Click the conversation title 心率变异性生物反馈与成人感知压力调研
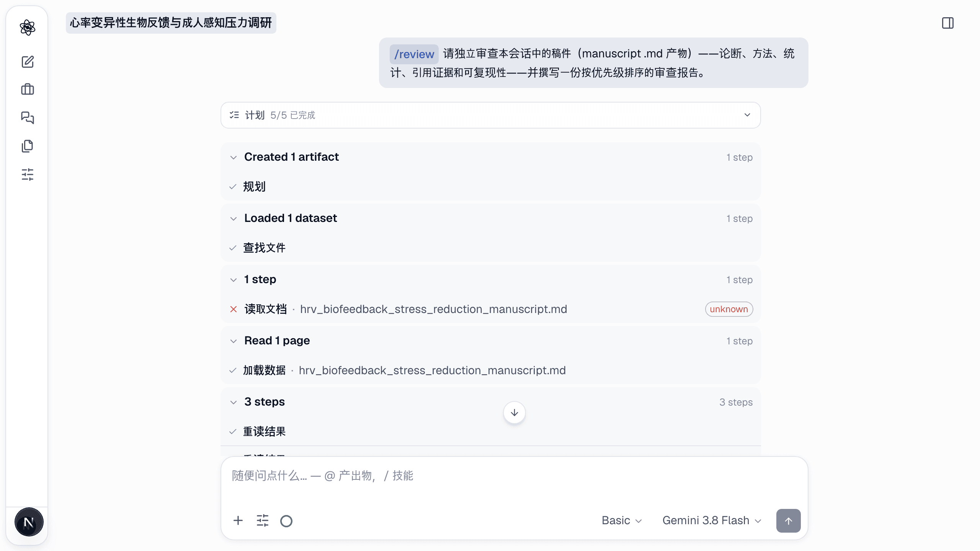The height and width of the screenshot is (551, 980). pos(171,23)
